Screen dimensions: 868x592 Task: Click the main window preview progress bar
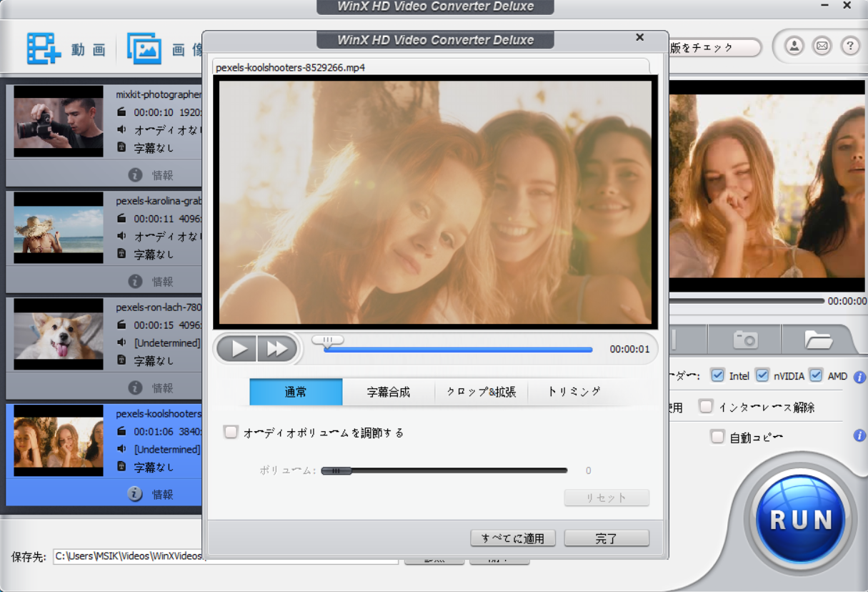747,301
